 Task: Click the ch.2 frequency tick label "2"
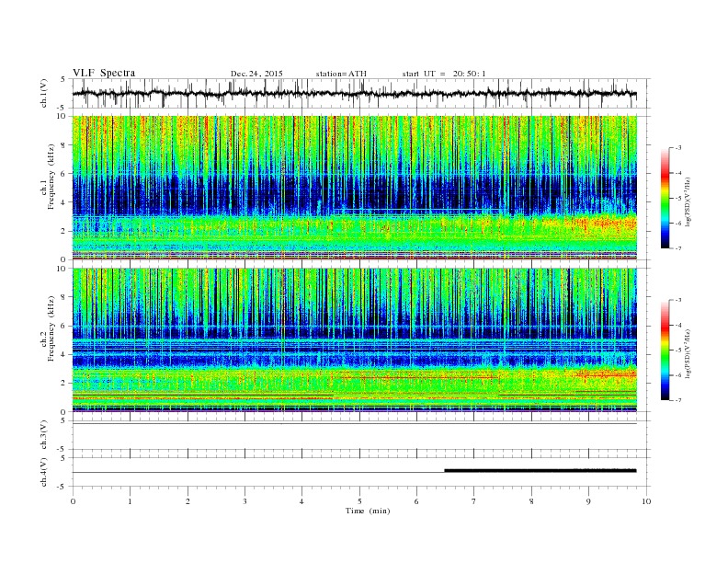[64, 383]
